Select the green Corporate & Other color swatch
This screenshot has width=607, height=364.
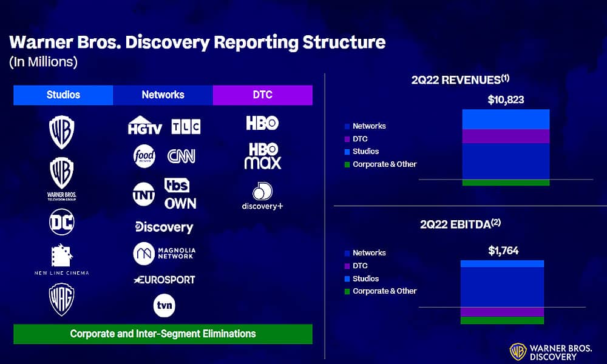pyautogui.click(x=347, y=164)
